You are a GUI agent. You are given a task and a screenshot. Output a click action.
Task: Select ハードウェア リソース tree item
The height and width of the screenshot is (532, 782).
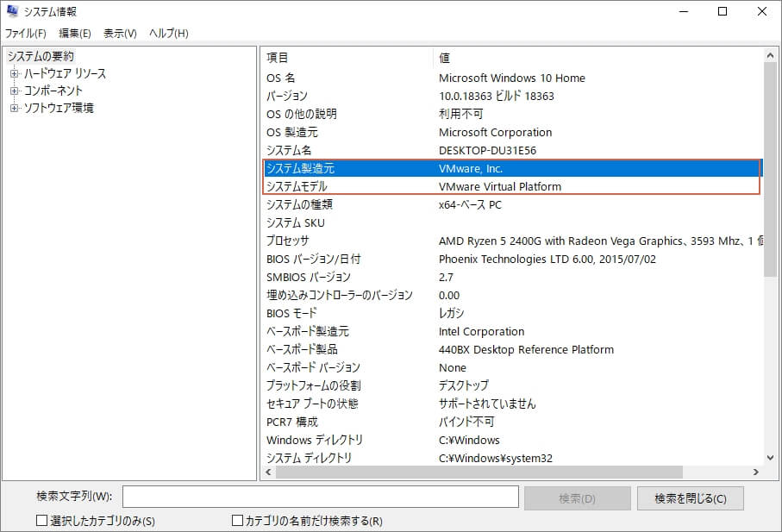pos(65,74)
